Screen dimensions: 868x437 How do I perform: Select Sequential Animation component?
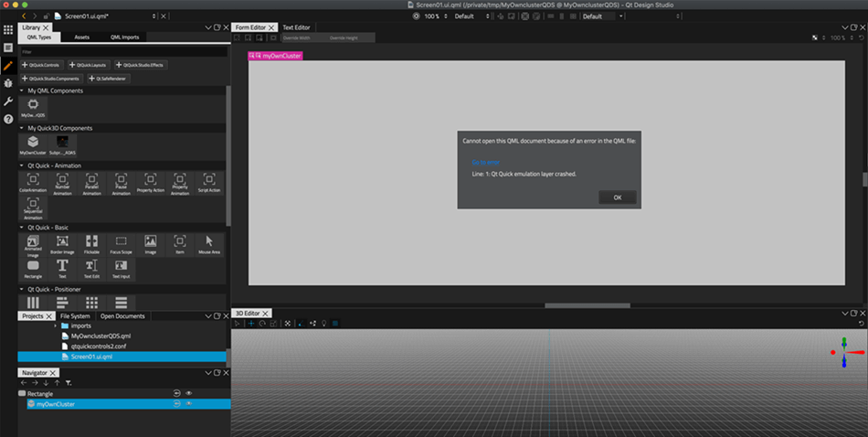click(33, 208)
